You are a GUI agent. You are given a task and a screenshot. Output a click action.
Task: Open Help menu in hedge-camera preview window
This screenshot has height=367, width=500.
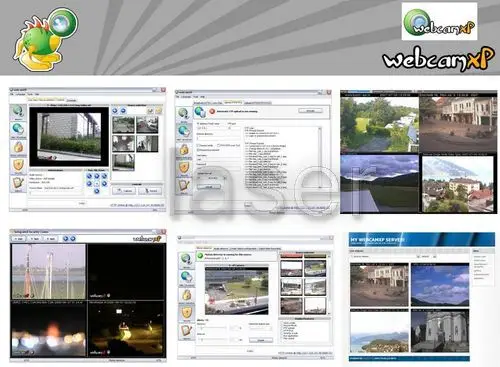[37, 94]
